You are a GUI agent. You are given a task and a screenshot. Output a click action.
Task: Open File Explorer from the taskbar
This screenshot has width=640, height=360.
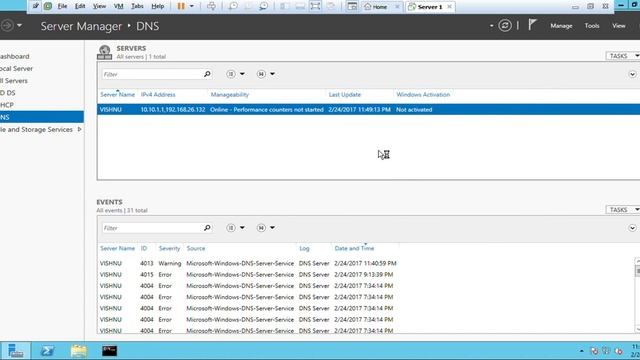tap(78, 351)
